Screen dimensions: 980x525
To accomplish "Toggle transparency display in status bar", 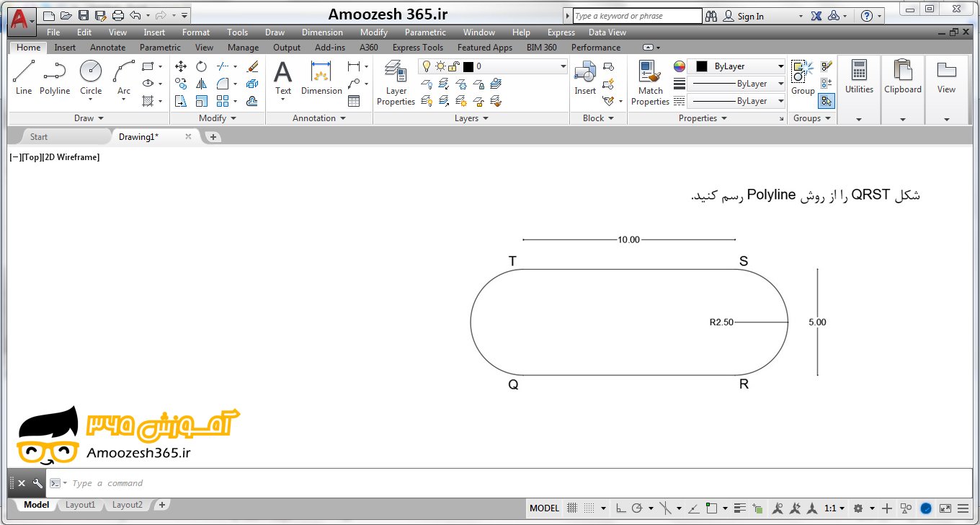I will point(757,508).
